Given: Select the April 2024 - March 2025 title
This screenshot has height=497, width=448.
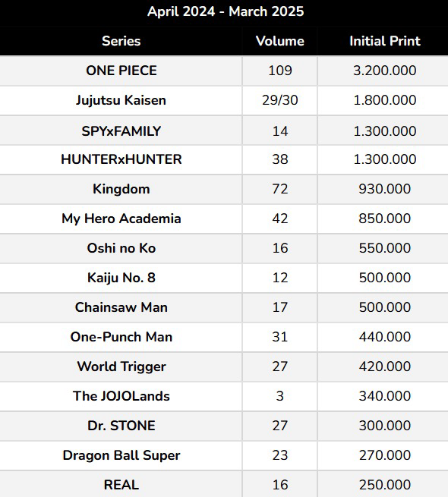Looking at the screenshot, I should (x=226, y=11).
